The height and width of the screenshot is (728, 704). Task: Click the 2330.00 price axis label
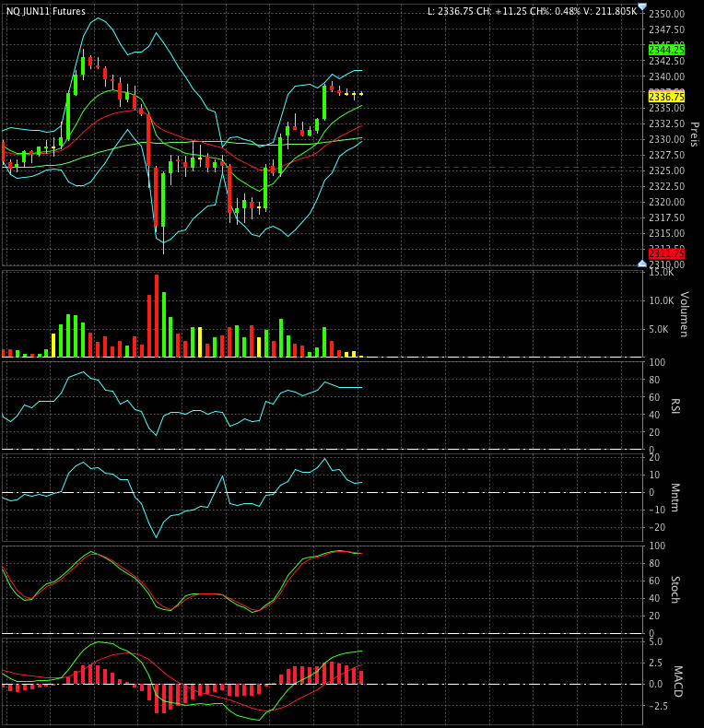[x=666, y=139]
